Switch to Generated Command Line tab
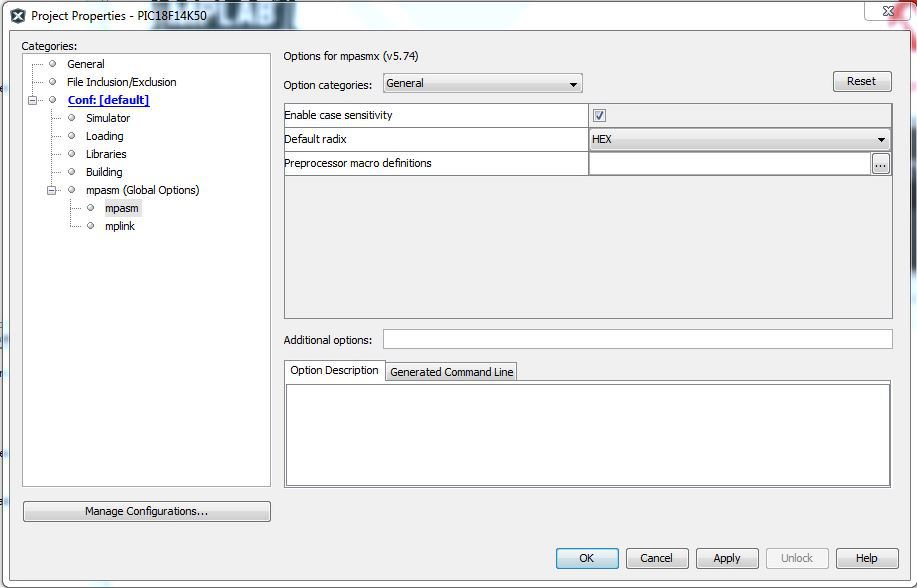Viewport: 917px width, 588px height. click(451, 372)
